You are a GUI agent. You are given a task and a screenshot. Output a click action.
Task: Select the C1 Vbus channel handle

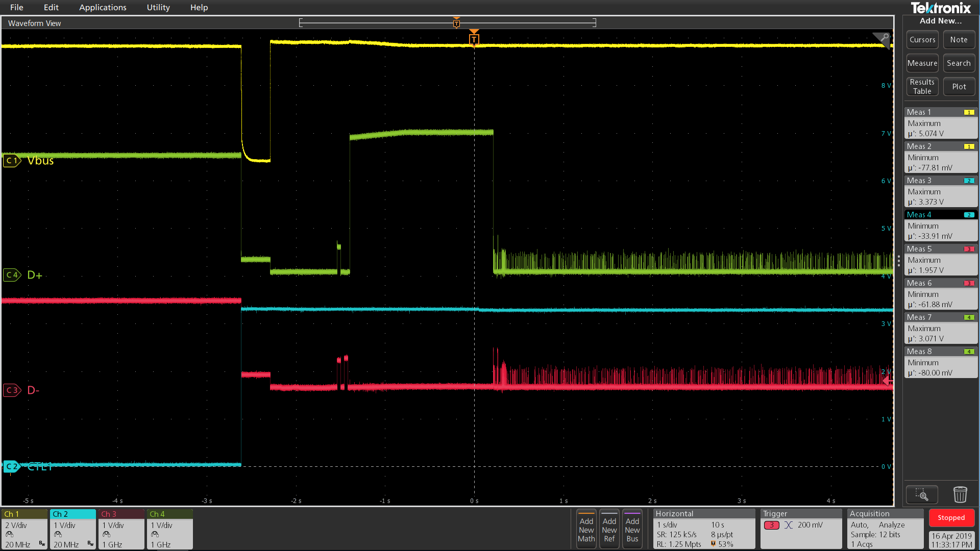click(x=12, y=161)
